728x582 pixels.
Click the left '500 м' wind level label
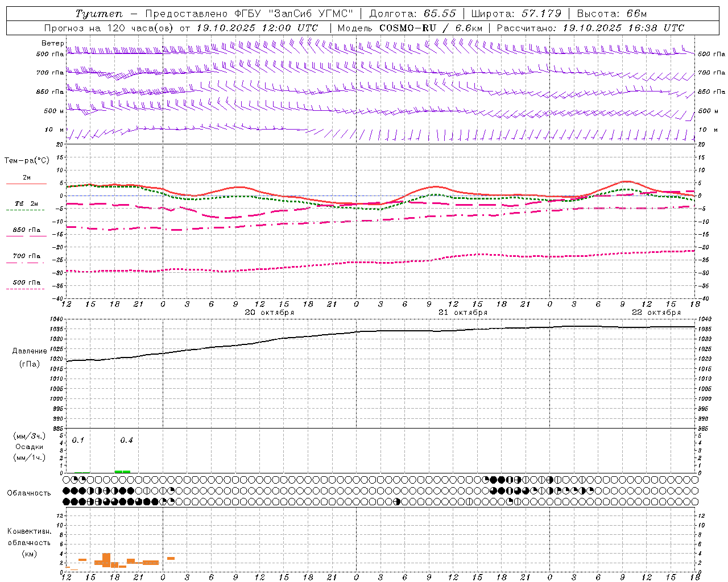click(54, 111)
